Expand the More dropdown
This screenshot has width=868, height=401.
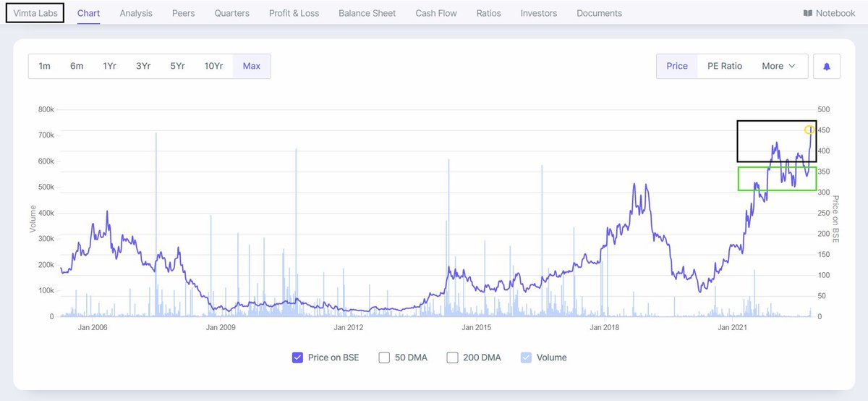click(779, 66)
